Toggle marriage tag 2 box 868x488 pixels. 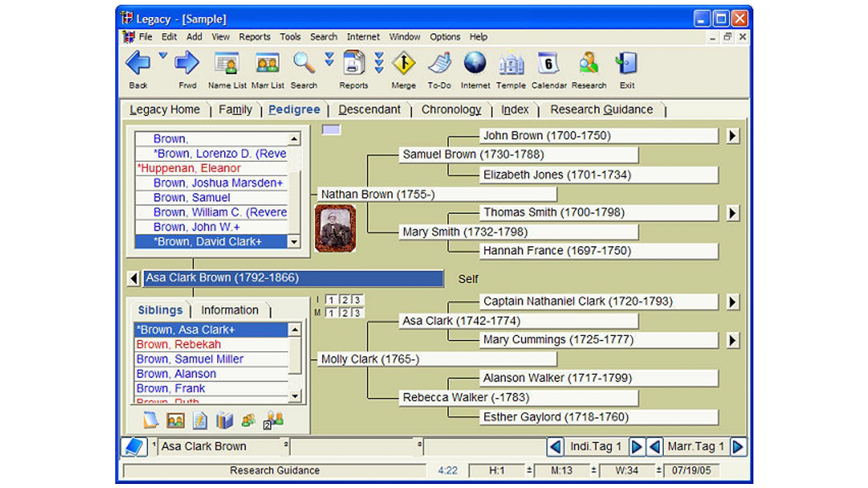point(344,312)
